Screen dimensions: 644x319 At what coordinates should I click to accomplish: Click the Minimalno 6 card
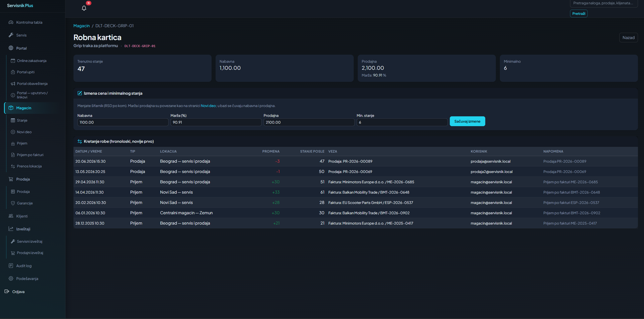pos(569,68)
